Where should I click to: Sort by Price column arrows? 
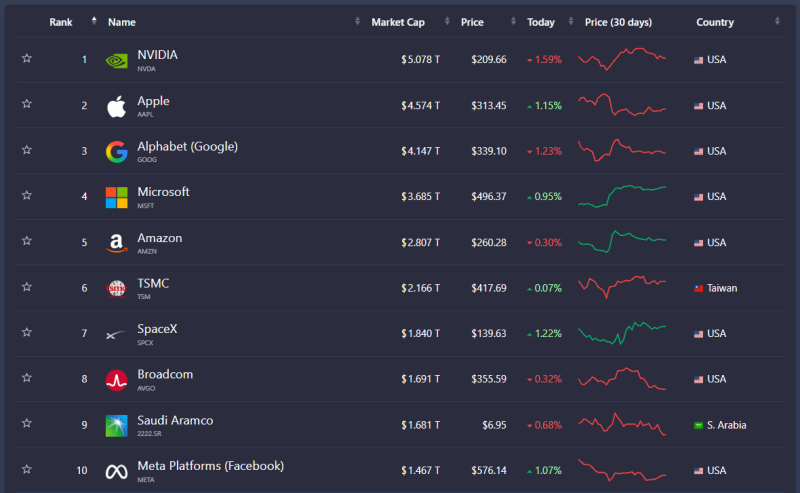(513, 21)
